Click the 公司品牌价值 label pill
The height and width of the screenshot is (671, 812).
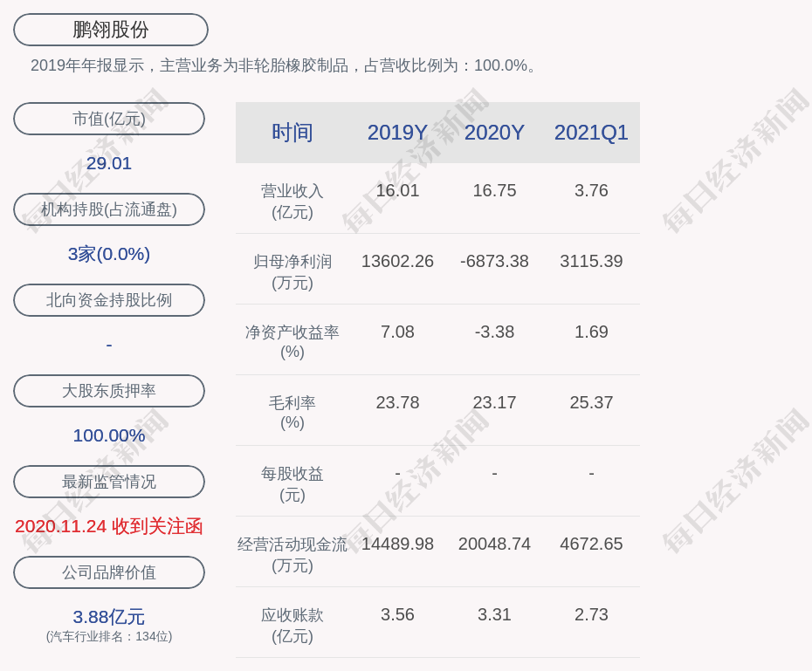point(109,572)
